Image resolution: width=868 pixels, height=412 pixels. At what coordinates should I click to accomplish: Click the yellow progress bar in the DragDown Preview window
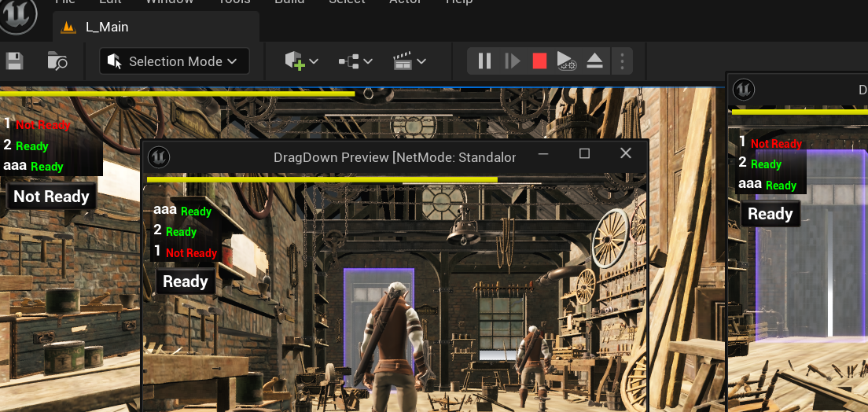point(322,179)
